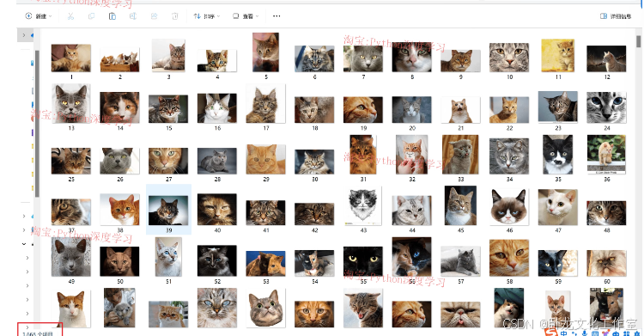This screenshot has width=644, height=336.
Task: Click file name label "6"
Action: pos(314,76)
